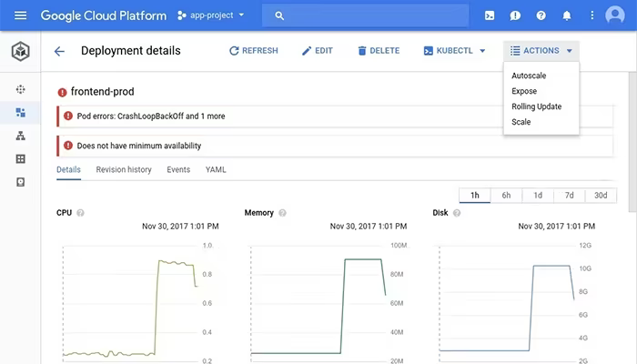Click the CPU help question icon

(80, 213)
